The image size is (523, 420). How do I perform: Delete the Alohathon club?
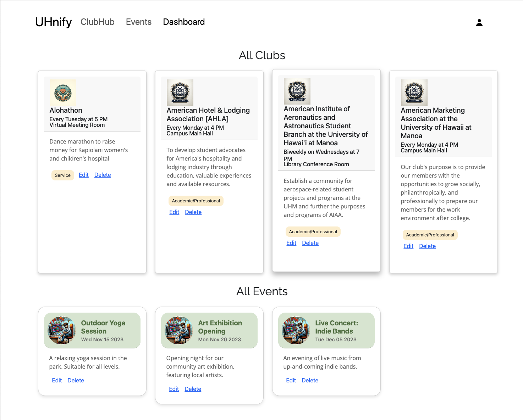103,175
